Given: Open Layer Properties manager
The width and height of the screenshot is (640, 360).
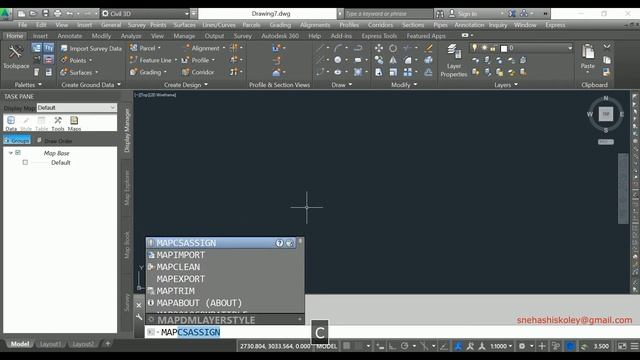Looking at the screenshot, I should click(453, 60).
